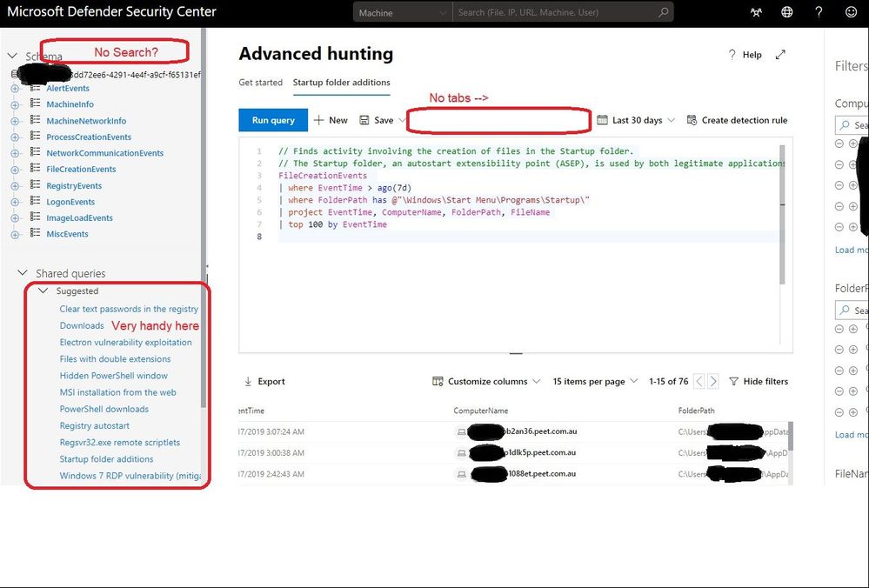
Task: Open PowerShell downloads query
Action: pos(104,409)
